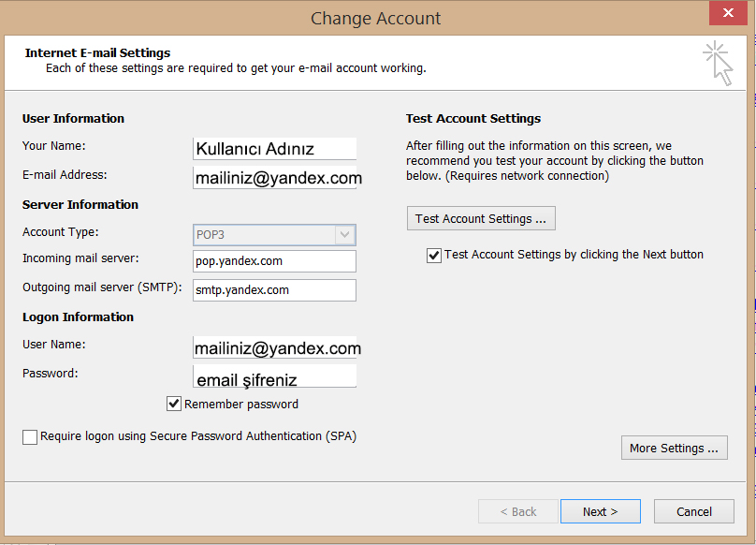The image size is (756, 545).
Task: Click the User Information section heading
Action: point(73,119)
